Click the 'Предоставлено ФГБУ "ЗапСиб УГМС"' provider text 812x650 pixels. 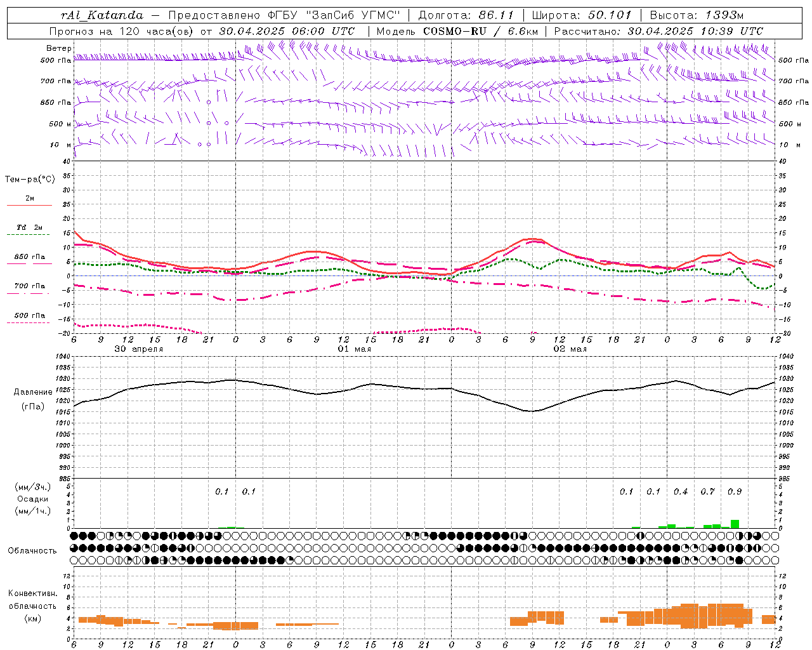click(284, 15)
